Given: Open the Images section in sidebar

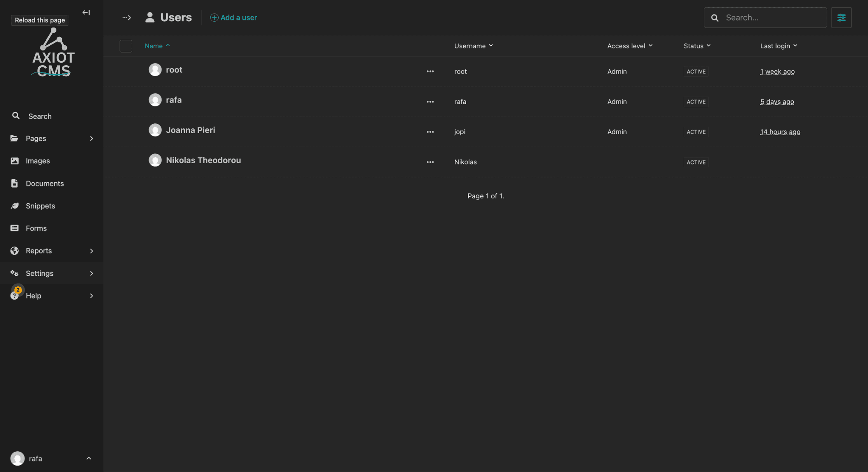Looking at the screenshot, I should point(38,161).
